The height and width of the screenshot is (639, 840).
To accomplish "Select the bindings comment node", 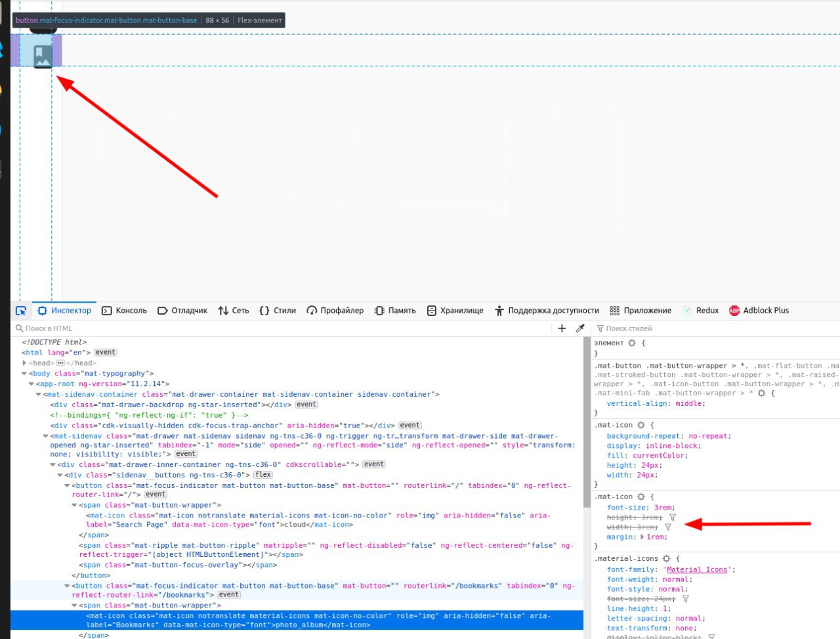I will [x=149, y=415].
